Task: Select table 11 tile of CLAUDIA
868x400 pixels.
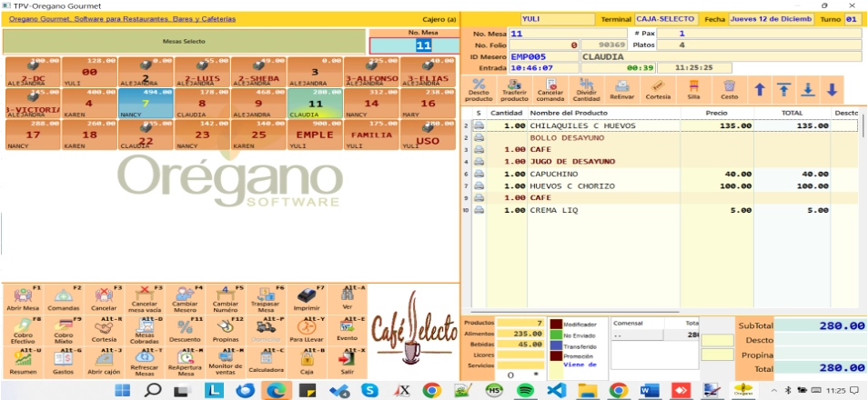Action: tap(315, 104)
